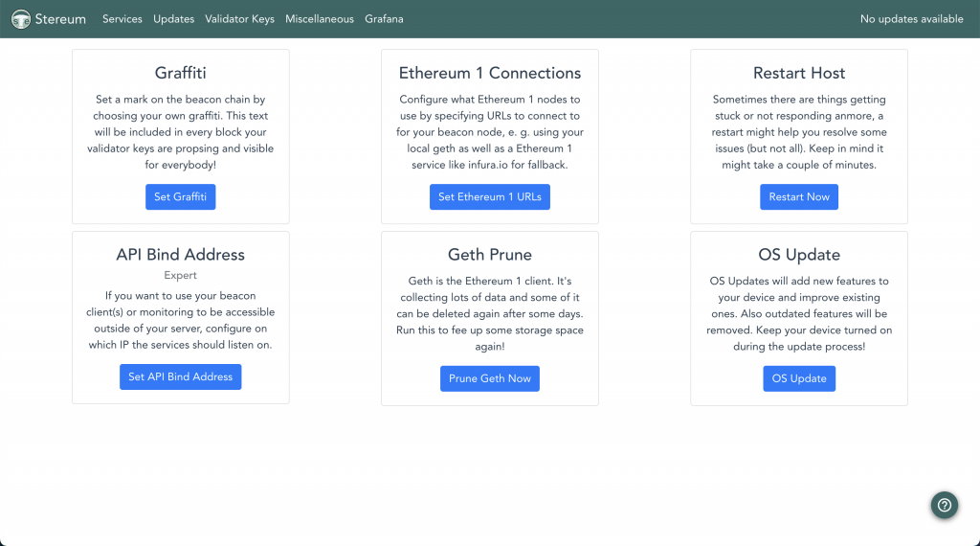Open the Services menu
Screen dimensions: 980x546
(122, 19)
